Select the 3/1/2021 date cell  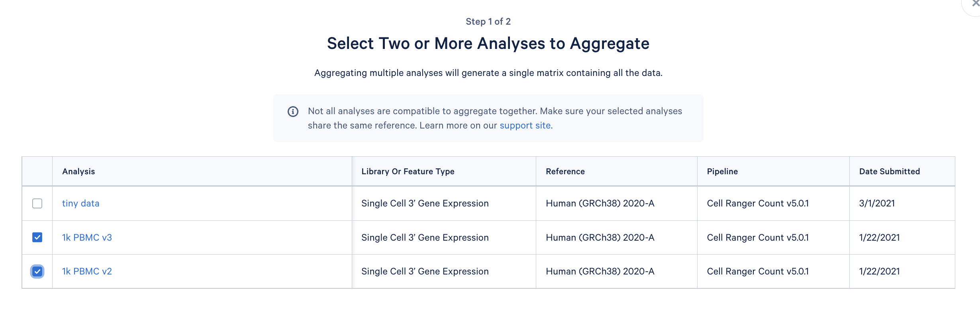pos(876,203)
